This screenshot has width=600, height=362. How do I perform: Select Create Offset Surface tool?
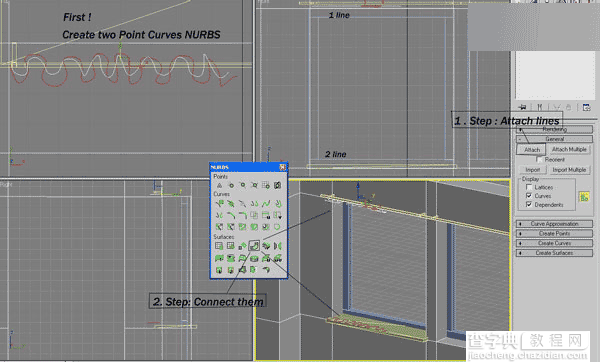coord(266,246)
